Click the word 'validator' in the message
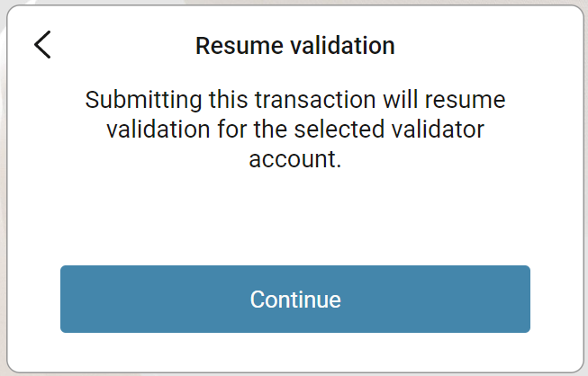 tap(438, 130)
